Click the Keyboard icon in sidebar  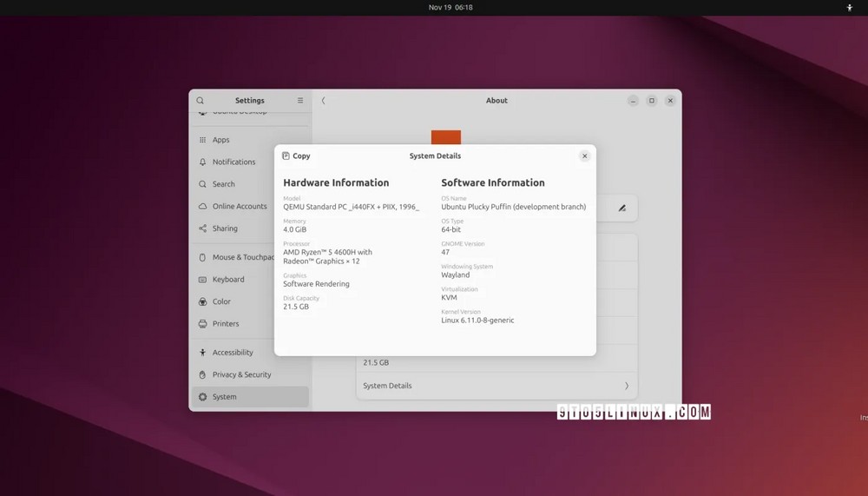tap(202, 280)
